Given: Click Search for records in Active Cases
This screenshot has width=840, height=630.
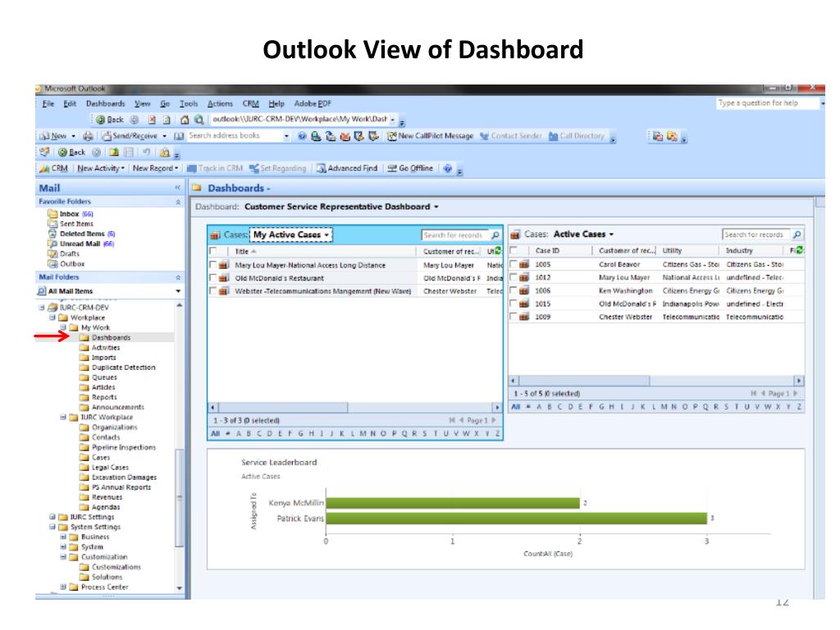Looking at the screenshot, I should point(756,235).
